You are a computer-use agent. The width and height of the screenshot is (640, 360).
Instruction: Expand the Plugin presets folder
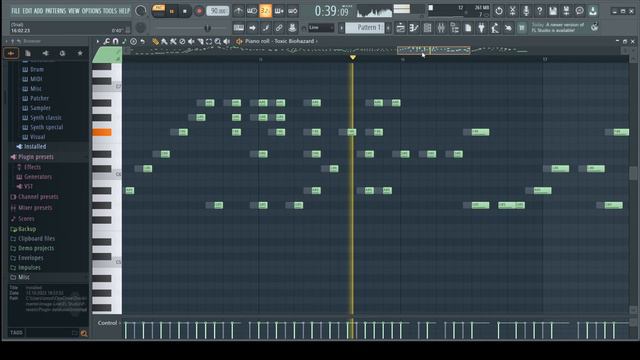[36, 157]
